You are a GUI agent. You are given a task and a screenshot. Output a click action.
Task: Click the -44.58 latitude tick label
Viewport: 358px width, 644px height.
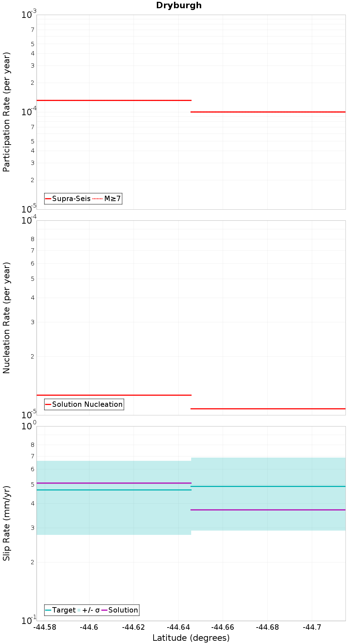coord(45,627)
